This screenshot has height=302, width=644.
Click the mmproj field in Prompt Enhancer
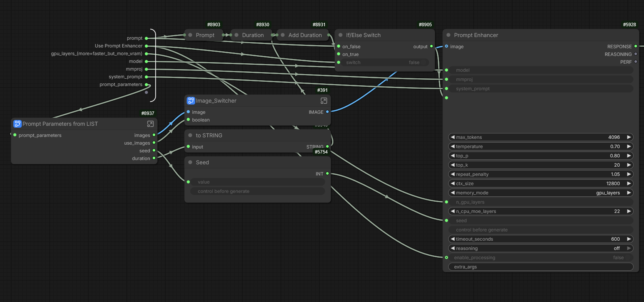coord(541,79)
